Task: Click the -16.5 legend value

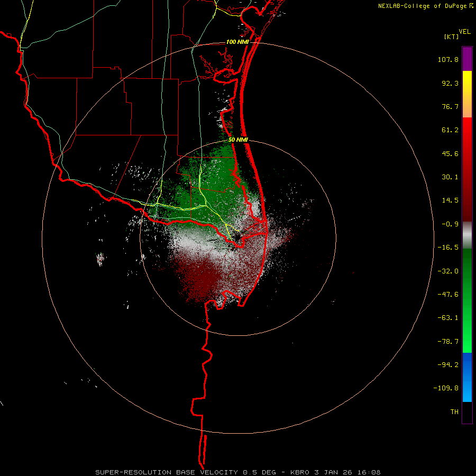Action: [448, 248]
